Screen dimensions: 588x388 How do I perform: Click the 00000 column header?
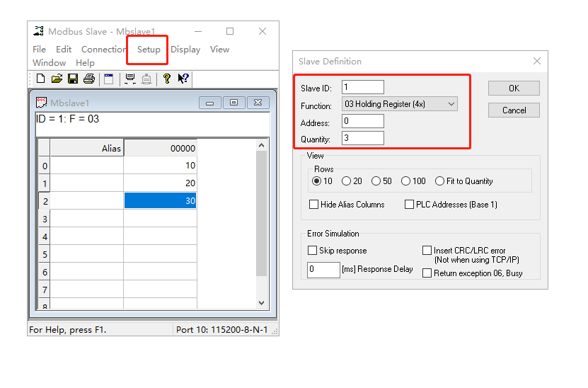tap(160, 148)
